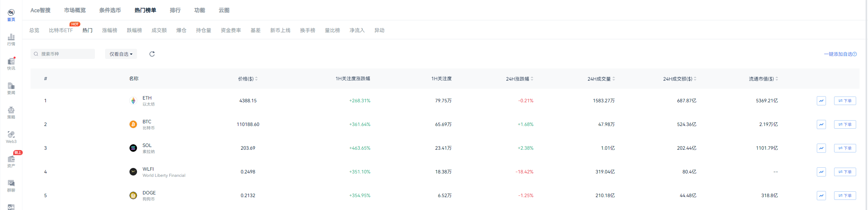Open the 仅看自选 dropdown
The width and height of the screenshot is (868, 210).
tap(121, 54)
